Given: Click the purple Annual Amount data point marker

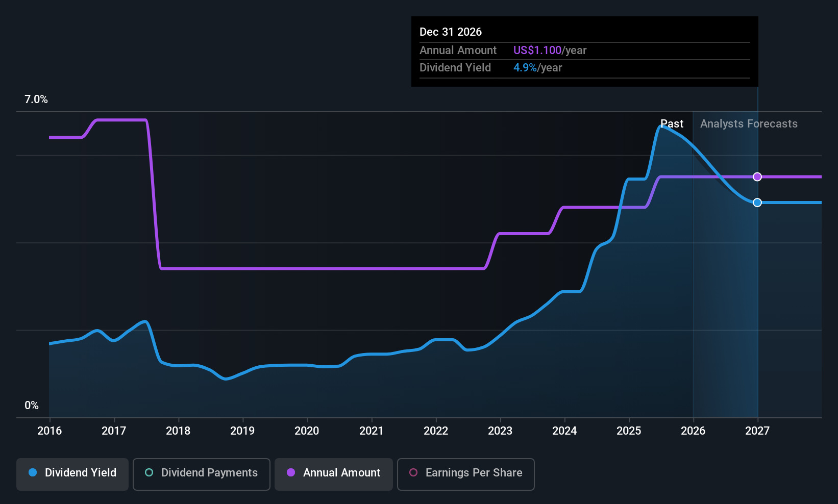Looking at the screenshot, I should (757, 177).
